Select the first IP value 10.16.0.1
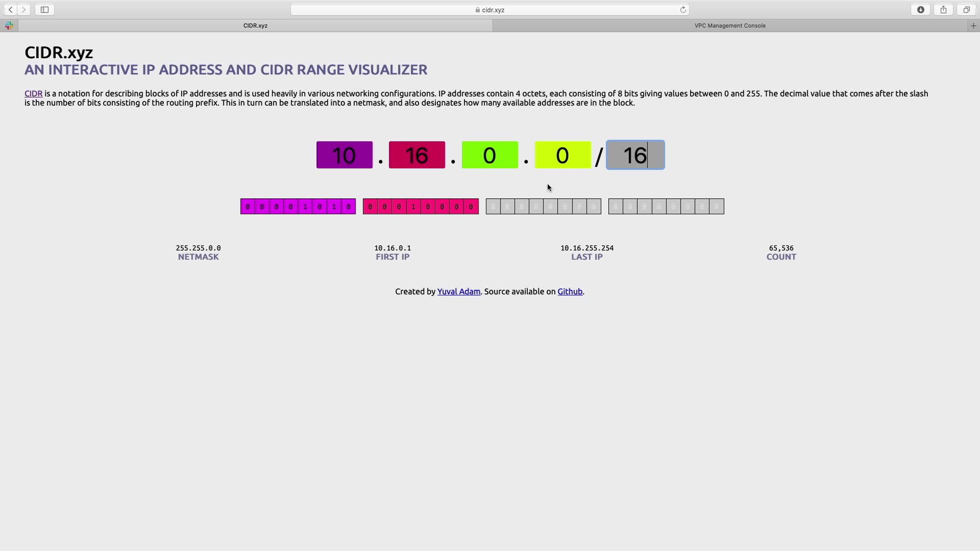 pos(392,248)
